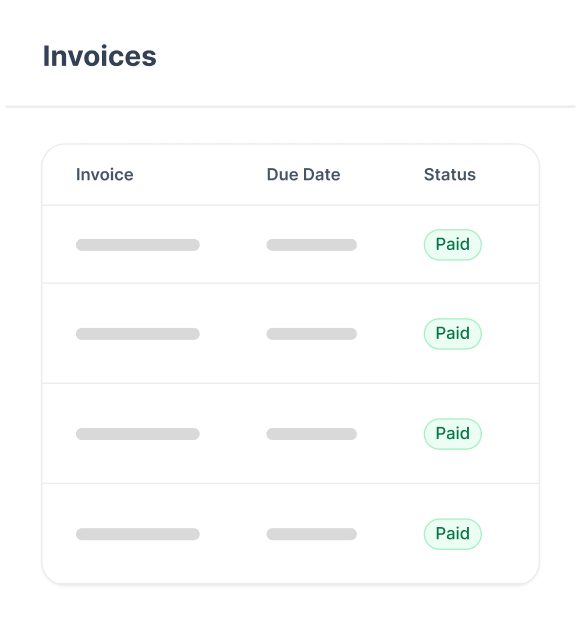
Task: Open the fourth row invoice placeholder
Action: coord(137,534)
